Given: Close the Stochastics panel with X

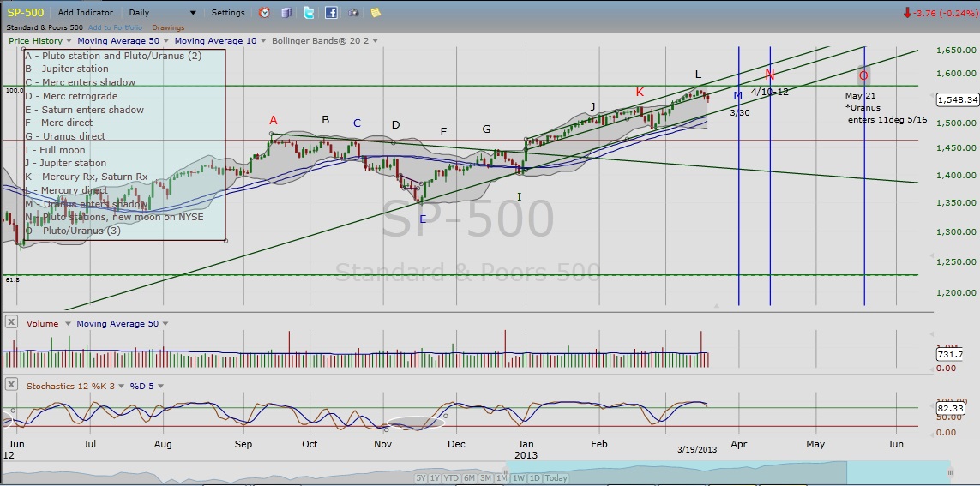Looking at the screenshot, I should [x=10, y=386].
